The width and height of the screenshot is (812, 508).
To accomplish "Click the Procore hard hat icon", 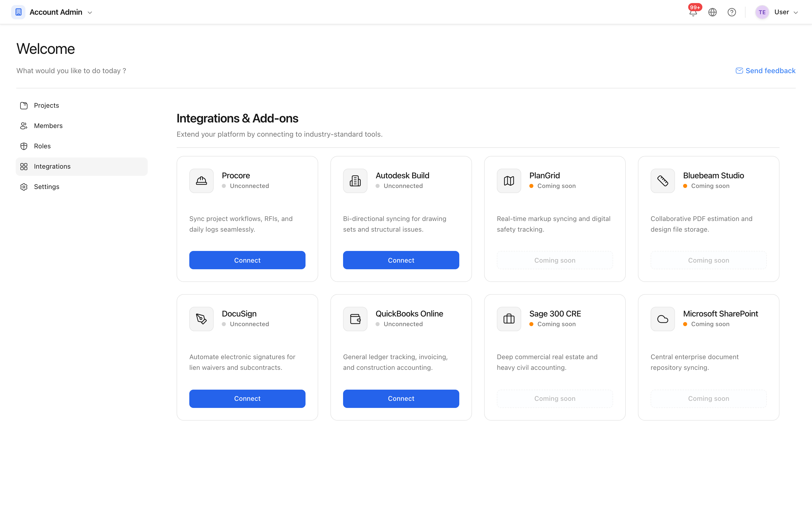I will [201, 181].
